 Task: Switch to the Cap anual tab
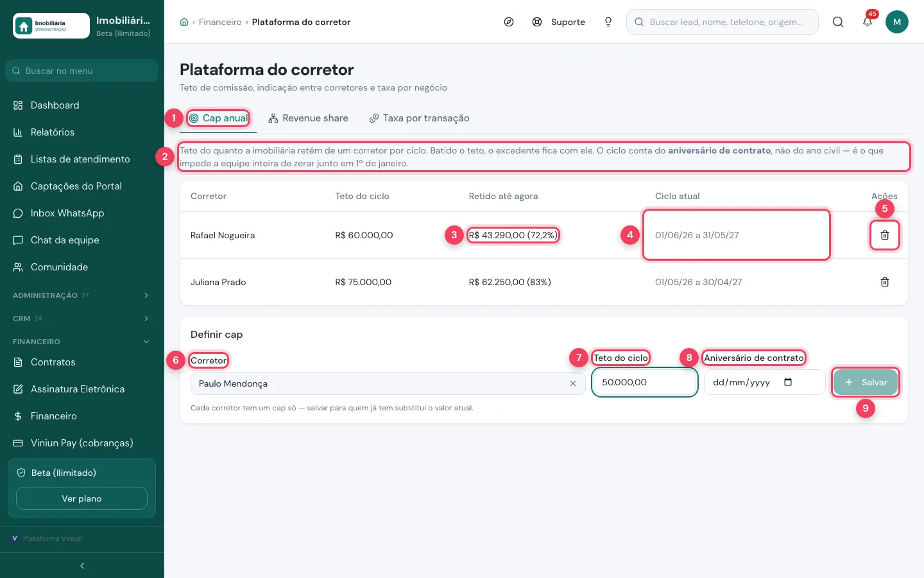pyautogui.click(x=218, y=118)
